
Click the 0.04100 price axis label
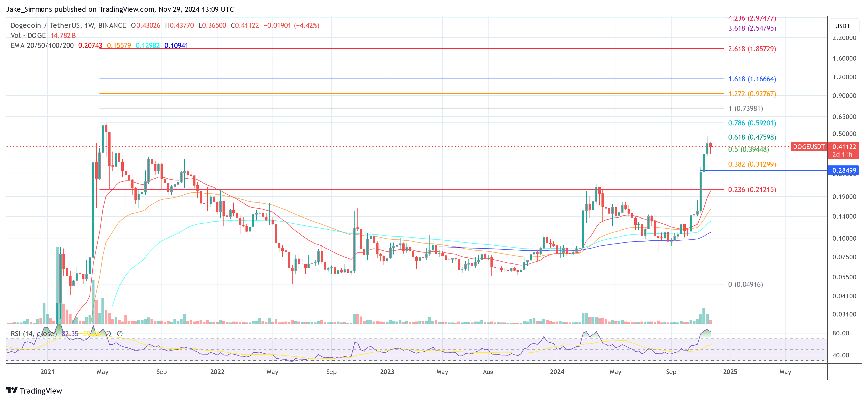844,296
